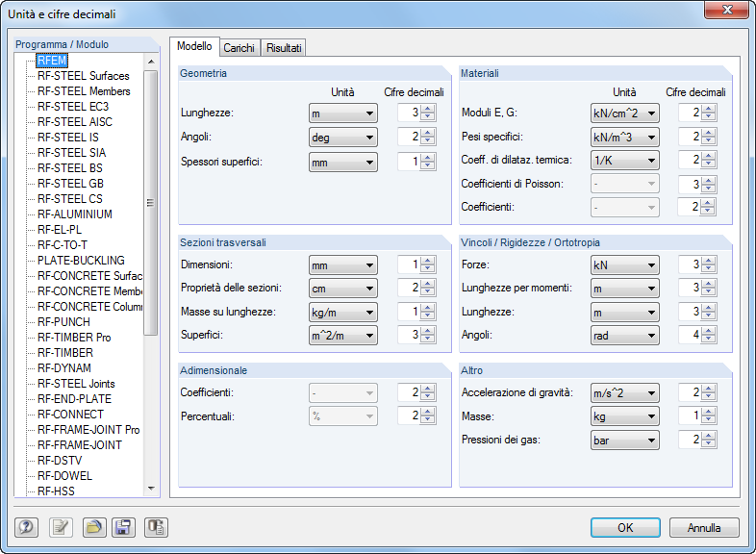Select RF-HSS module
This screenshot has height=554, width=756.
pyautogui.click(x=56, y=491)
